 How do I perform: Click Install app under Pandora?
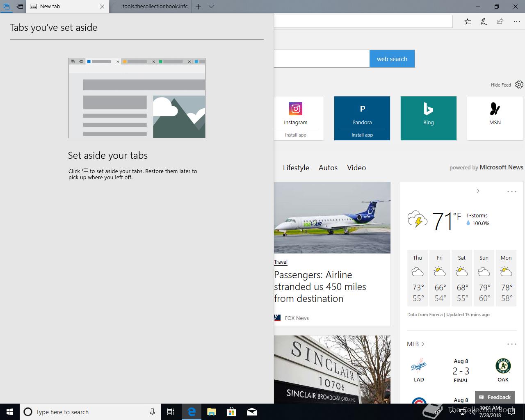coord(362,135)
